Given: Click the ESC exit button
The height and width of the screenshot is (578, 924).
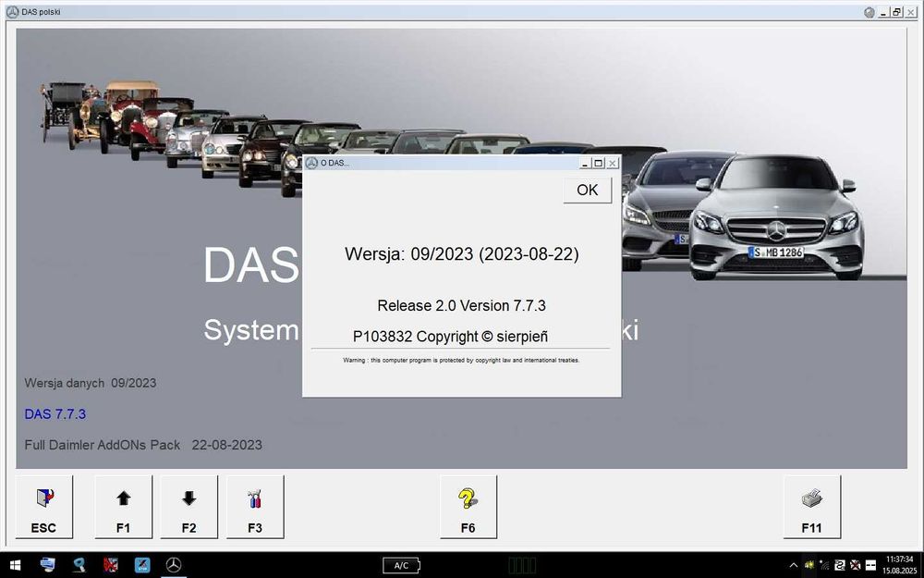Looking at the screenshot, I should (x=44, y=507).
